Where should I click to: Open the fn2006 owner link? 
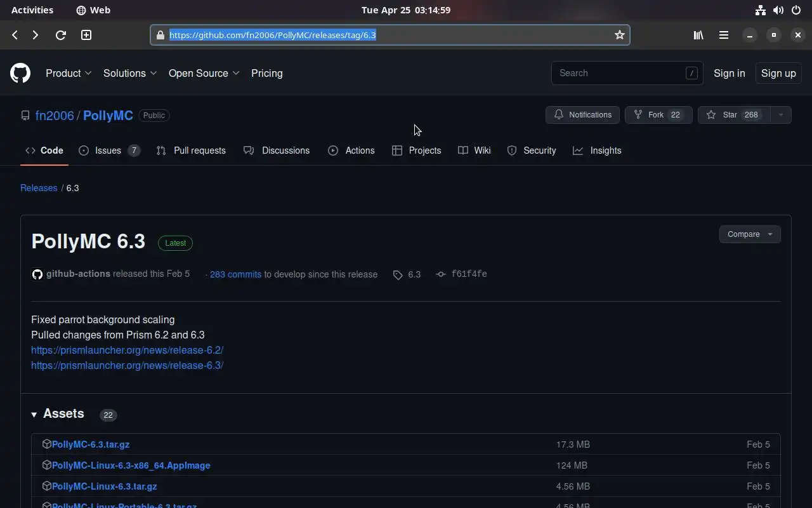pyautogui.click(x=55, y=116)
